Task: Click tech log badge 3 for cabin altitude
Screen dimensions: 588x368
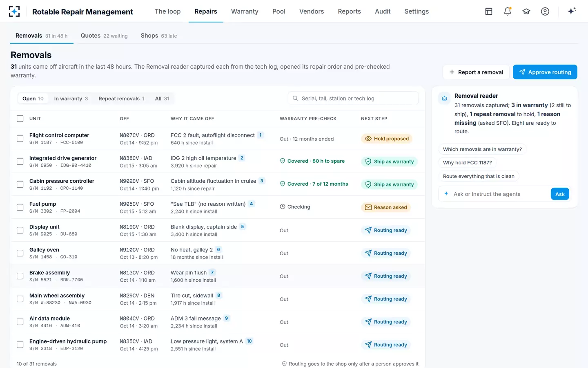Action: (x=262, y=181)
